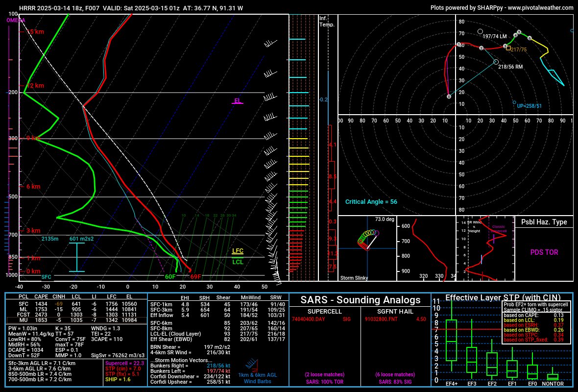Click the magenta EL label on the skew-T

click(238, 100)
